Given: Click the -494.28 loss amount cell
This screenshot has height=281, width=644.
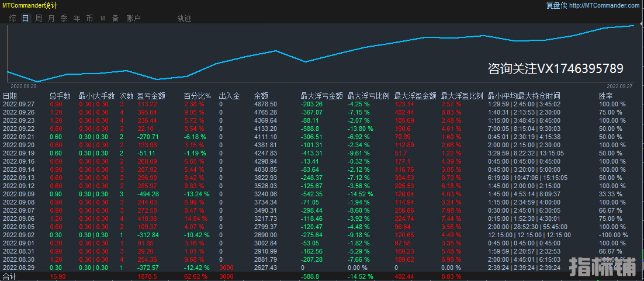Looking at the screenshot, I should 148,194.
